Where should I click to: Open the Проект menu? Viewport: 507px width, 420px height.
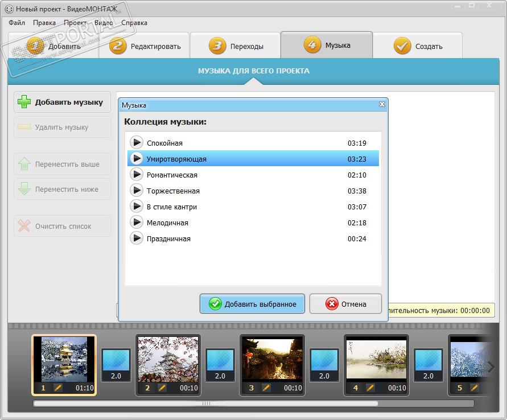pos(75,23)
